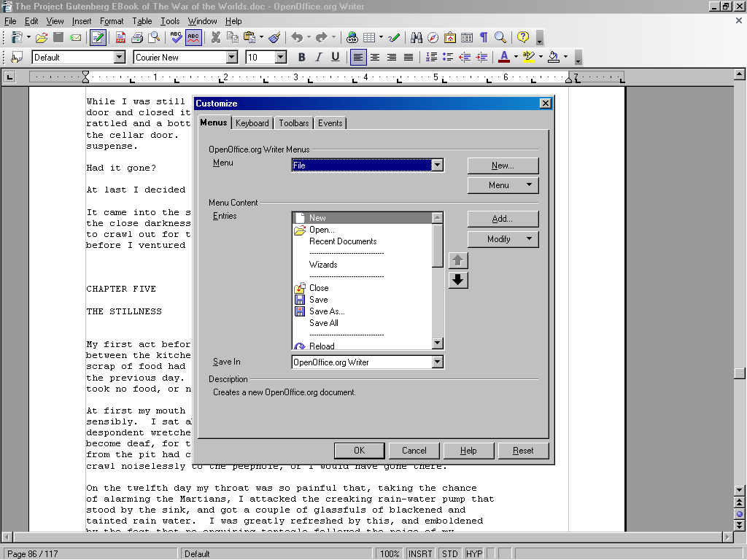Image resolution: width=747 pixels, height=560 pixels.
Task: Open the Save In dropdown list
Action: click(437, 362)
